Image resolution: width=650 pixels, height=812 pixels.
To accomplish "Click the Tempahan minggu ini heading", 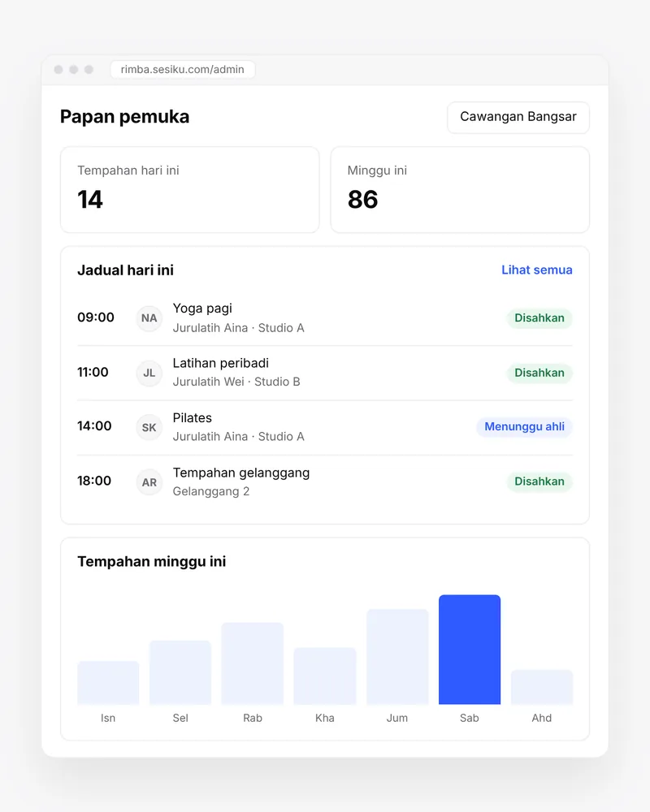I will [151, 561].
